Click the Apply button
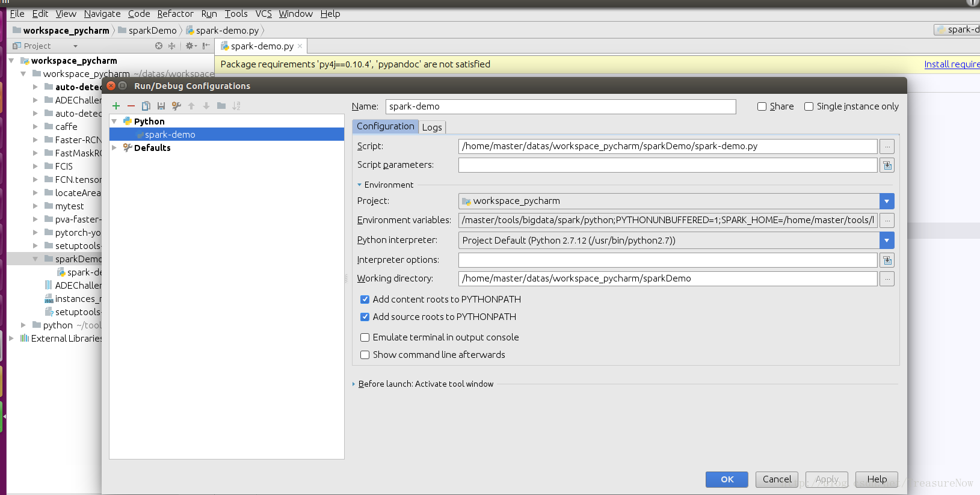This screenshot has height=495, width=980. click(x=827, y=479)
